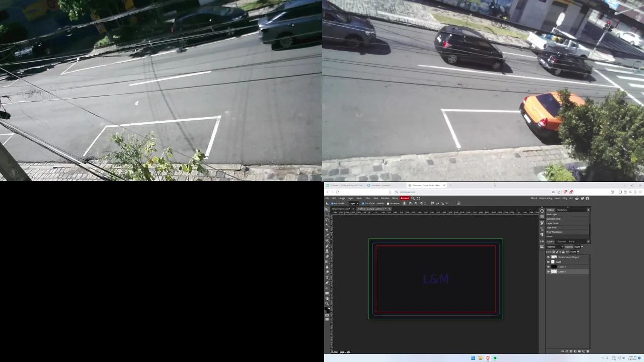
Task: Select the Hand tool
Action: pos(327,298)
